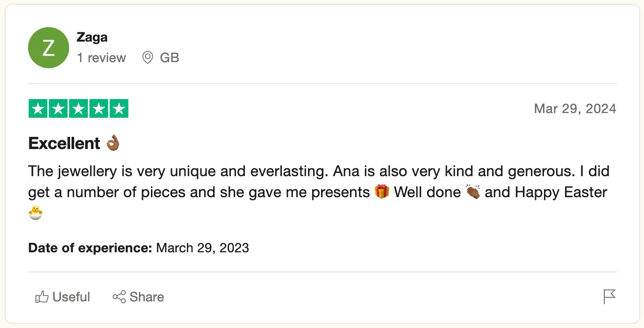Click the posted date Mar 29, 2024
Image resolution: width=644 pixels, height=328 pixels.
tap(575, 109)
